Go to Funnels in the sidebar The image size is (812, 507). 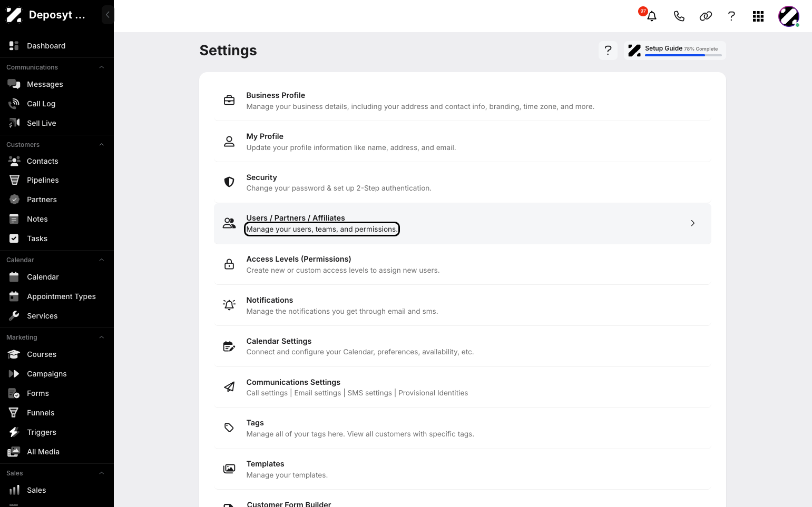pos(57,413)
